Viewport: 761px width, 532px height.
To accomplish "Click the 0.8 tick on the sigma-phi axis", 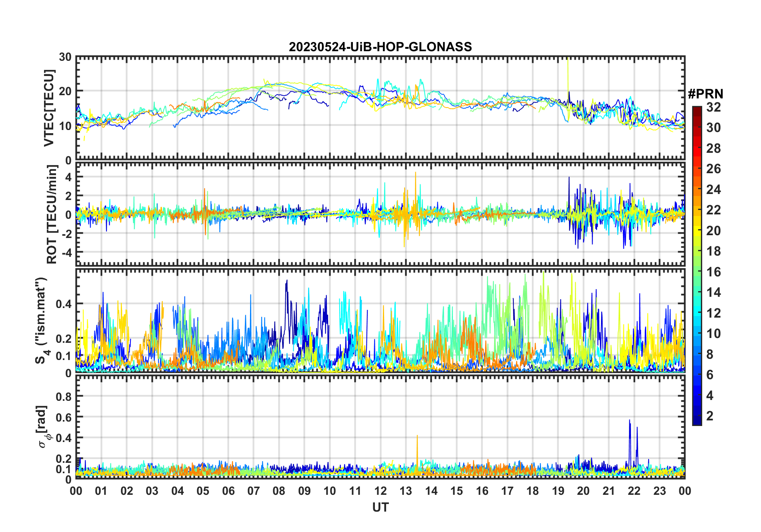I will point(64,396).
